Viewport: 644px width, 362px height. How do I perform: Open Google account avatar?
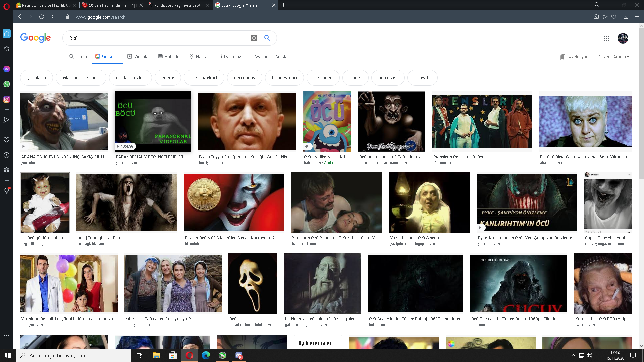[623, 38]
